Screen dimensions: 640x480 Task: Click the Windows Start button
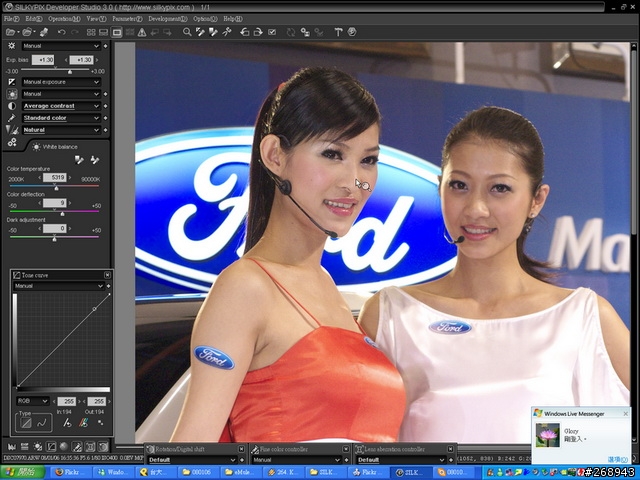pyautogui.click(x=22, y=472)
